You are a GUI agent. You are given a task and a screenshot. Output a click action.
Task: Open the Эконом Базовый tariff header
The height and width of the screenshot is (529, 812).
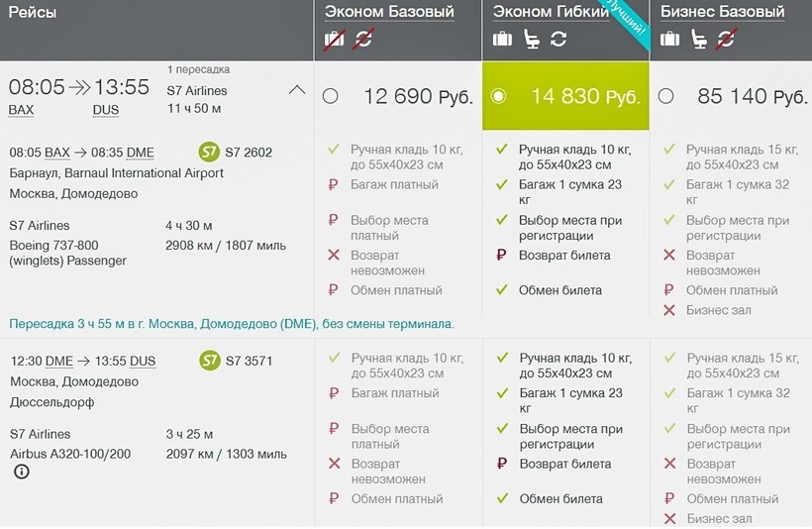389,13
